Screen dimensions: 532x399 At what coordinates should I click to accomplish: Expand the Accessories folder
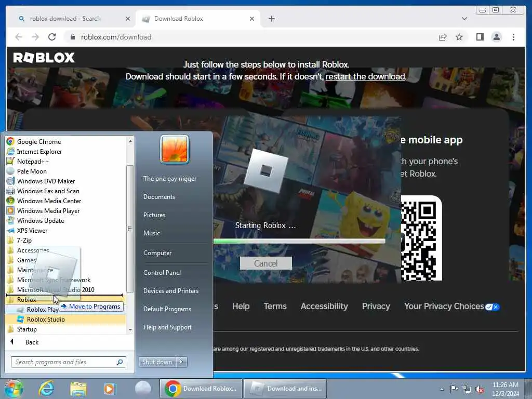[x=33, y=250]
